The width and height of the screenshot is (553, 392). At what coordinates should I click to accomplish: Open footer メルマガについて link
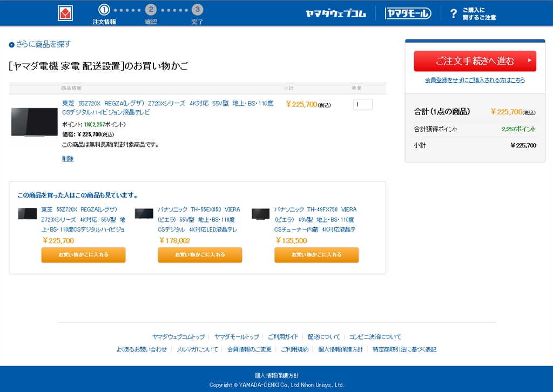tap(197, 349)
